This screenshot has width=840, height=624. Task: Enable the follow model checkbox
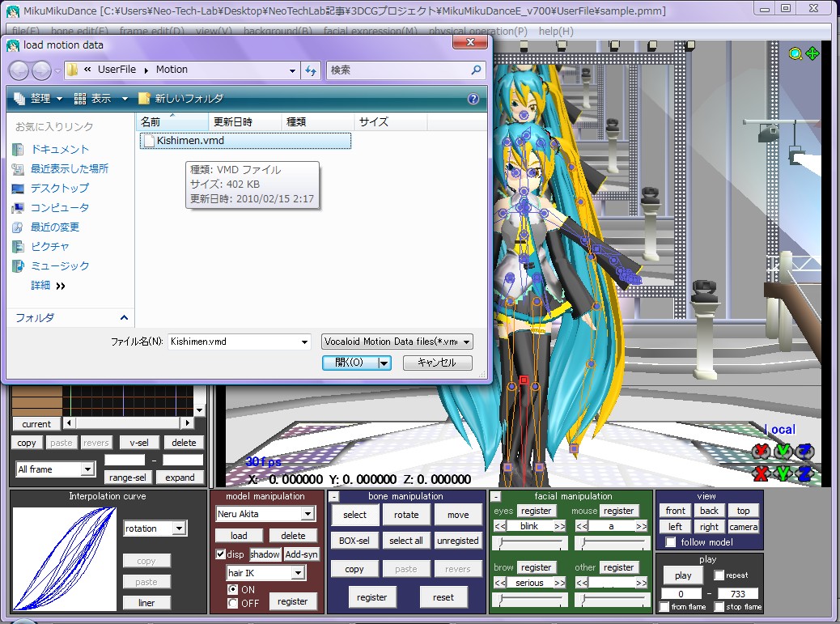click(x=670, y=542)
